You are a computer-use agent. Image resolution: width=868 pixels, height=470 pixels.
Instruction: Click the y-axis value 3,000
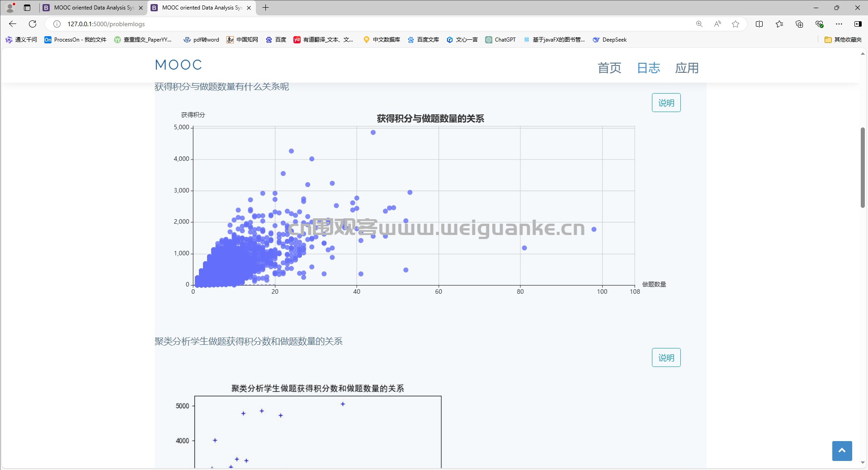pos(181,190)
